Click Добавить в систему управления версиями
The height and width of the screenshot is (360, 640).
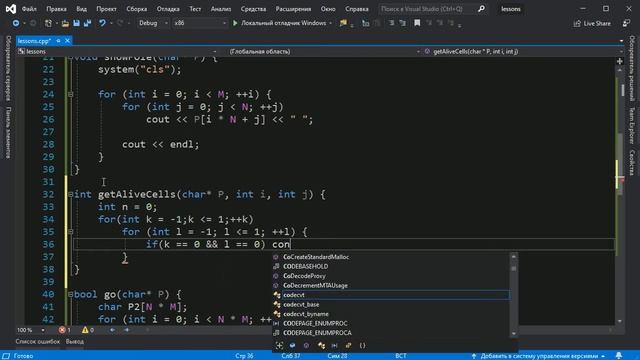click(538, 356)
